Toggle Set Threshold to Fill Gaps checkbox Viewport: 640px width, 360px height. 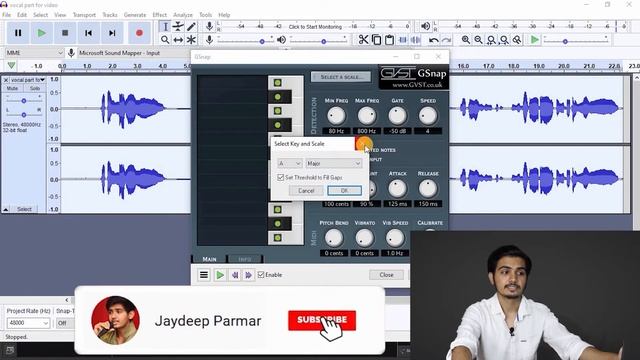280,177
